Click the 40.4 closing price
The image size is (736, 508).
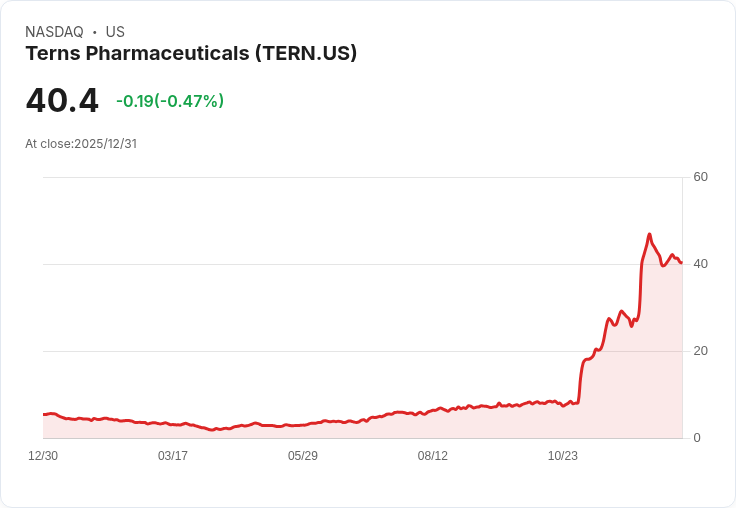[x=62, y=100]
